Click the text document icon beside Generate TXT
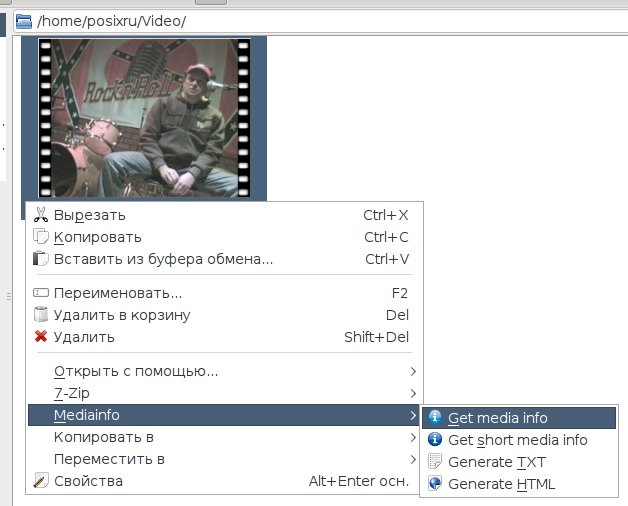The width and height of the screenshot is (628, 506). point(435,462)
